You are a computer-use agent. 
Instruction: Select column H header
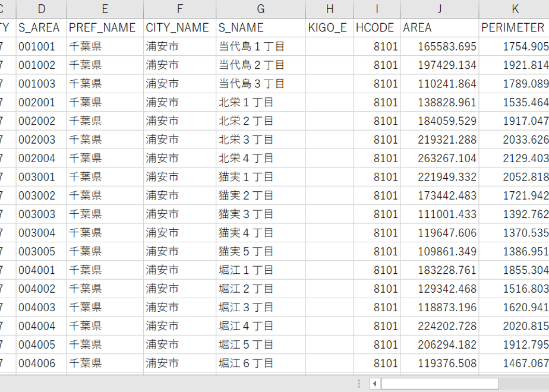(330, 9)
